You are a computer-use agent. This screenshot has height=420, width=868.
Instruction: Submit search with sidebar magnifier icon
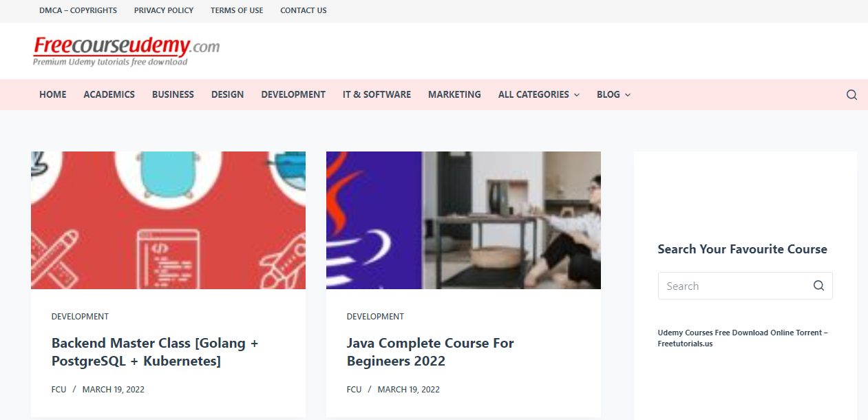[818, 286]
